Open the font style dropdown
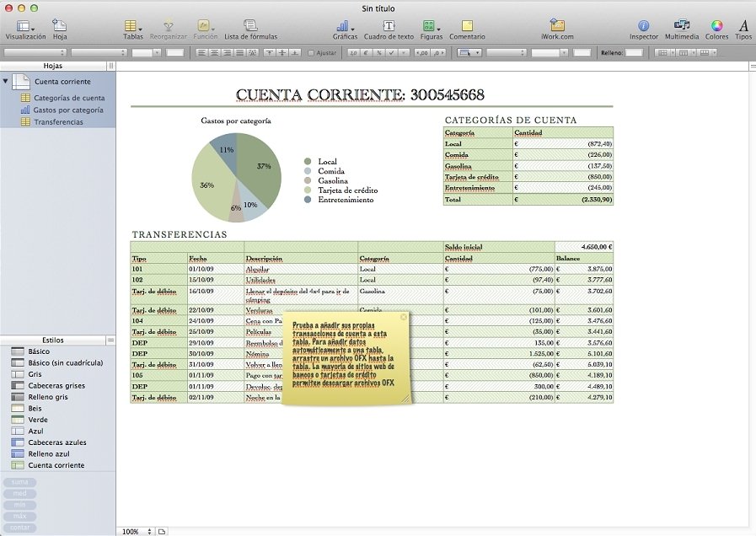Image resolution: width=756 pixels, height=536 pixels. (x=99, y=52)
